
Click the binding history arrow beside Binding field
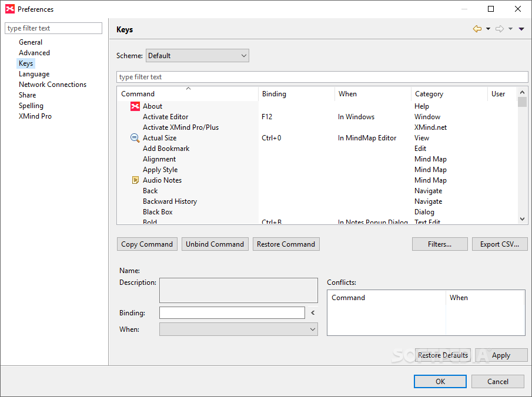point(312,312)
